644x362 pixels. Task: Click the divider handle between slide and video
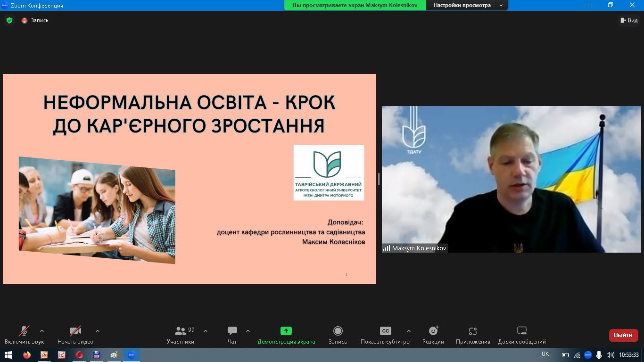tap(379, 179)
